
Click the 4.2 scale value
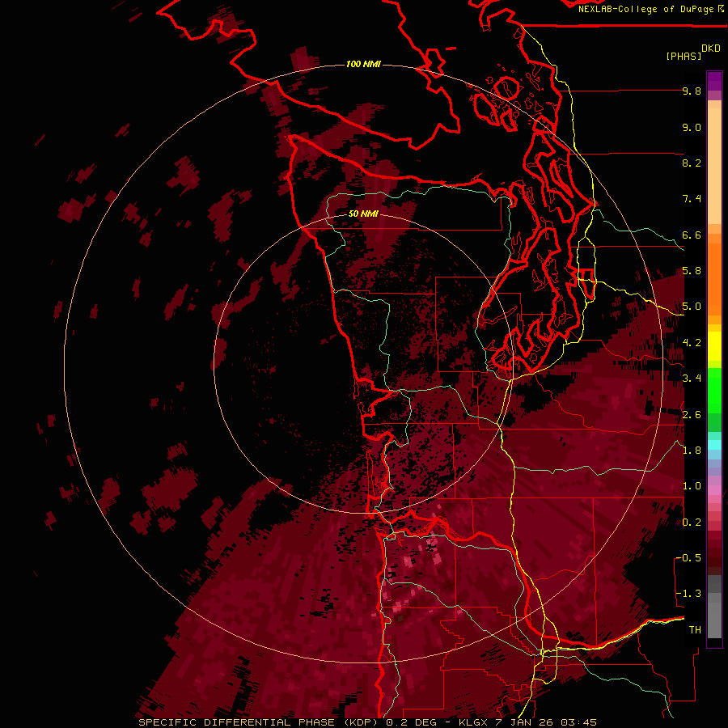[x=692, y=343]
